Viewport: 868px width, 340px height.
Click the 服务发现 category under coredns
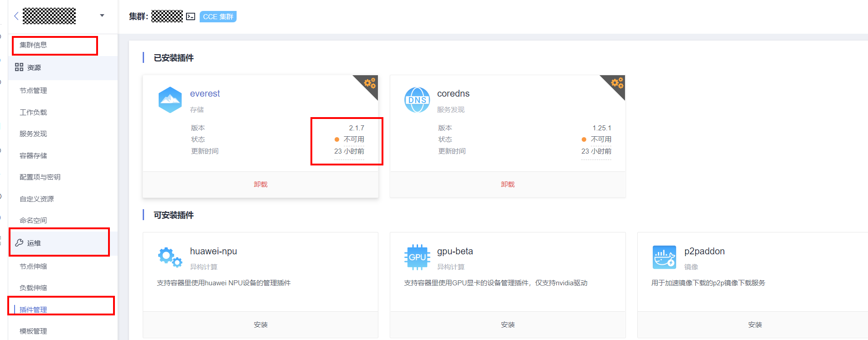pos(451,110)
